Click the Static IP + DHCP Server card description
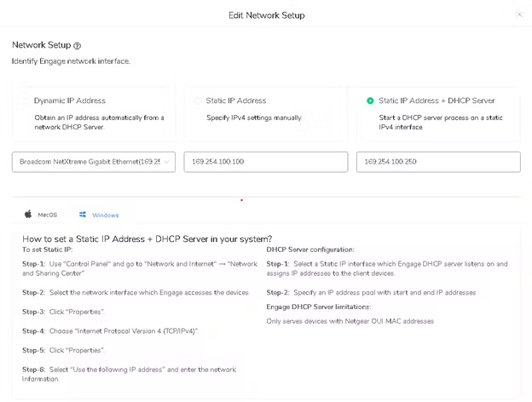The height and width of the screenshot is (402, 532). tap(441, 123)
